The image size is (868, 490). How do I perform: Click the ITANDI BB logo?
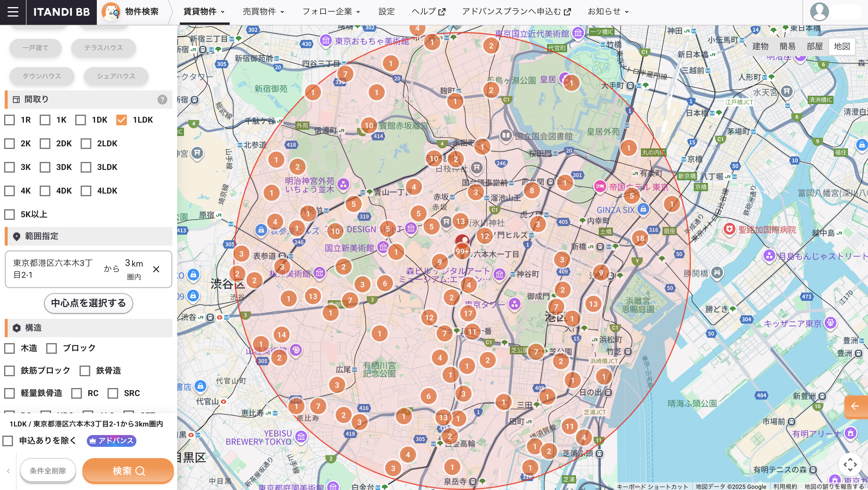pos(61,12)
